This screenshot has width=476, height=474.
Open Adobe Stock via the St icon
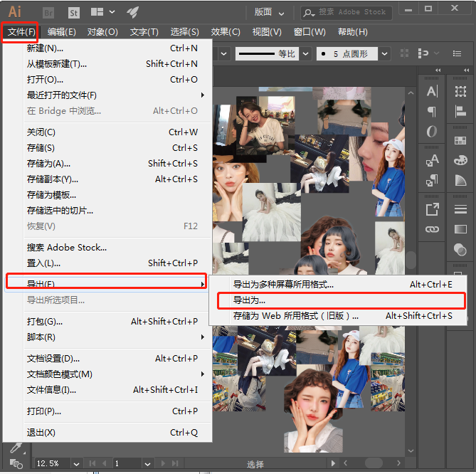(x=73, y=13)
